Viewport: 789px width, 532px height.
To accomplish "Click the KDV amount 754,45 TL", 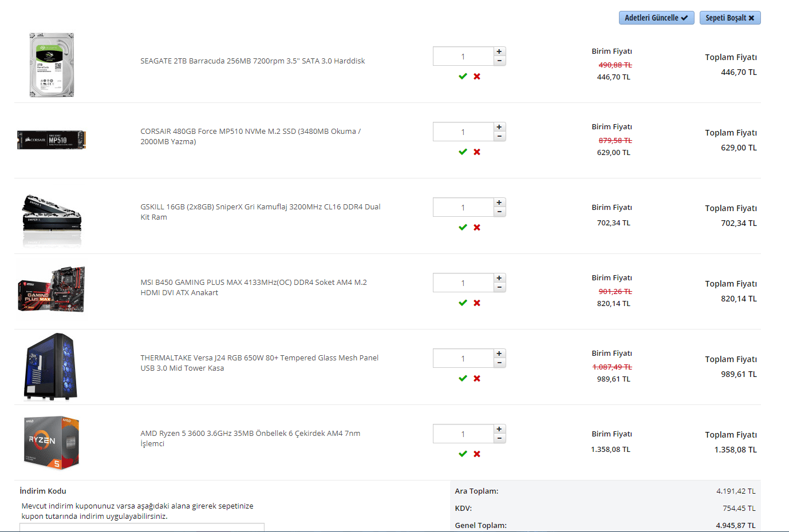I will [x=739, y=508].
